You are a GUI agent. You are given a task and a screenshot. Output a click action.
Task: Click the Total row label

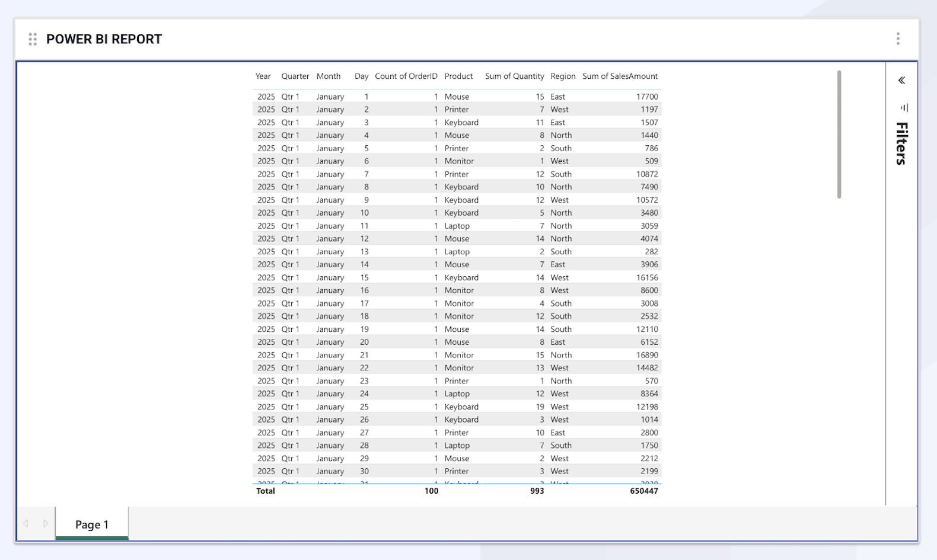[265, 491]
